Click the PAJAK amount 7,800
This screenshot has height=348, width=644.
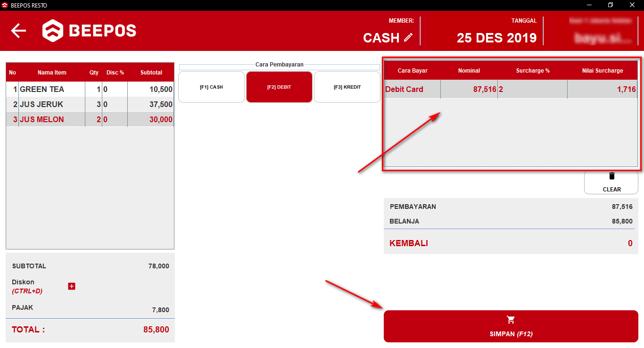[x=161, y=310]
